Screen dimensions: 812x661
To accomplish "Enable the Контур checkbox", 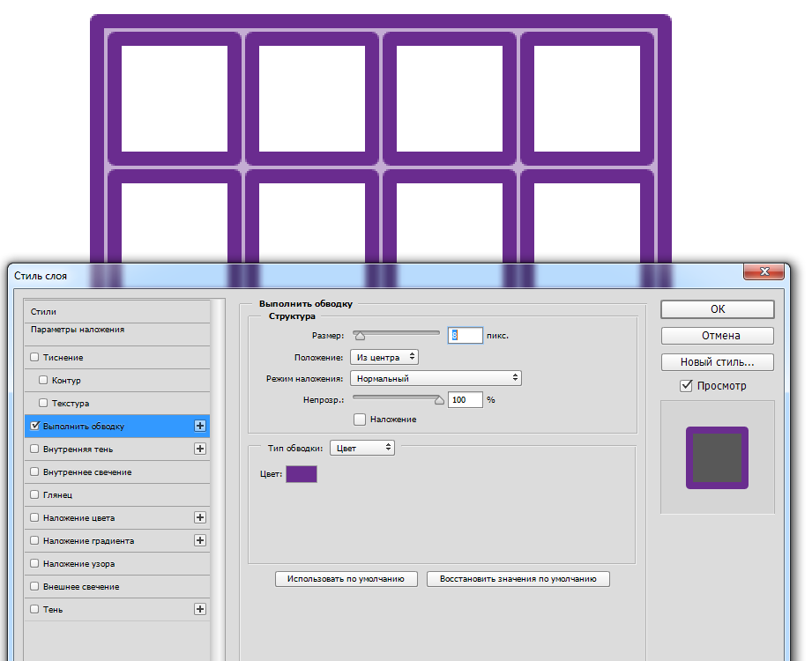I will [43, 380].
